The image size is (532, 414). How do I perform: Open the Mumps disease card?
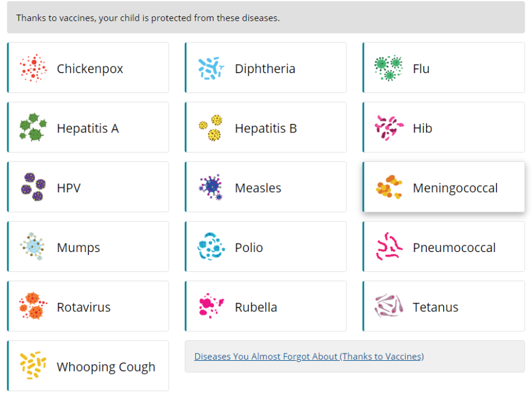click(88, 247)
